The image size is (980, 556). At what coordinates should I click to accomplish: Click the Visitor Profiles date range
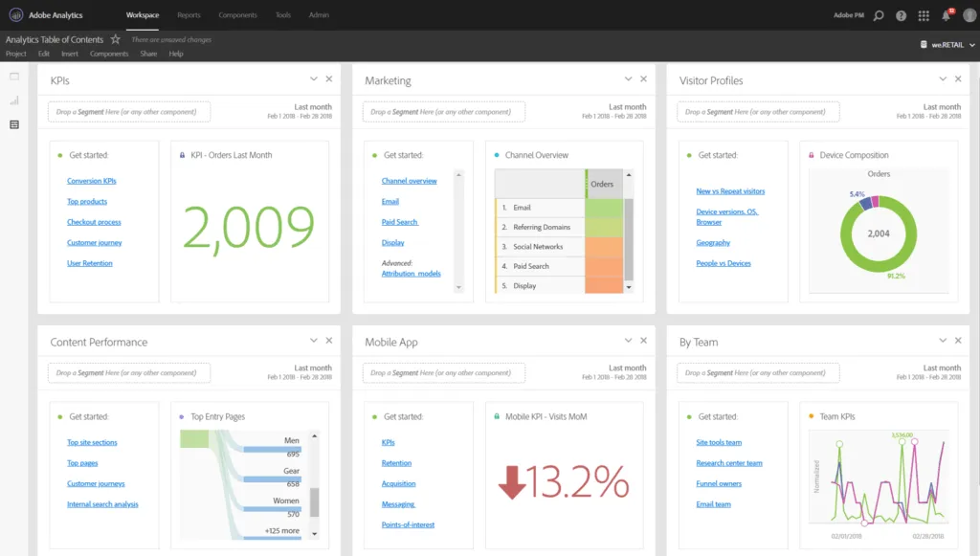[928, 111]
